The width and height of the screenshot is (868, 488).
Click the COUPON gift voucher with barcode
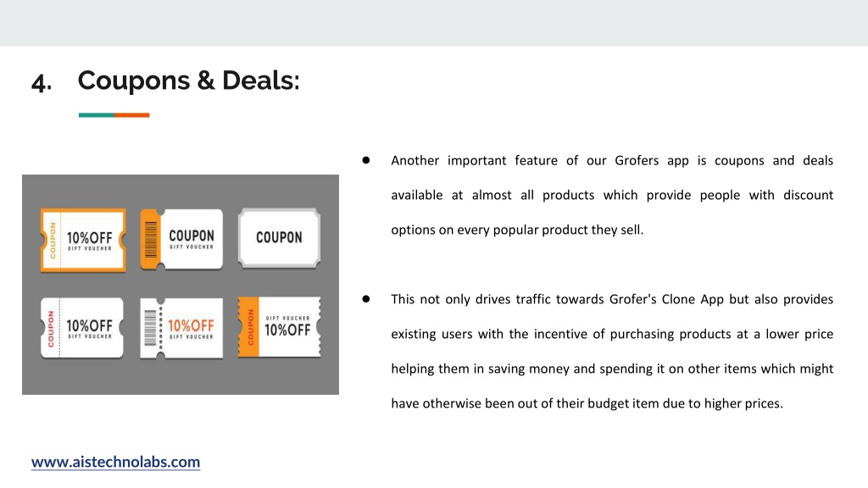181,239
